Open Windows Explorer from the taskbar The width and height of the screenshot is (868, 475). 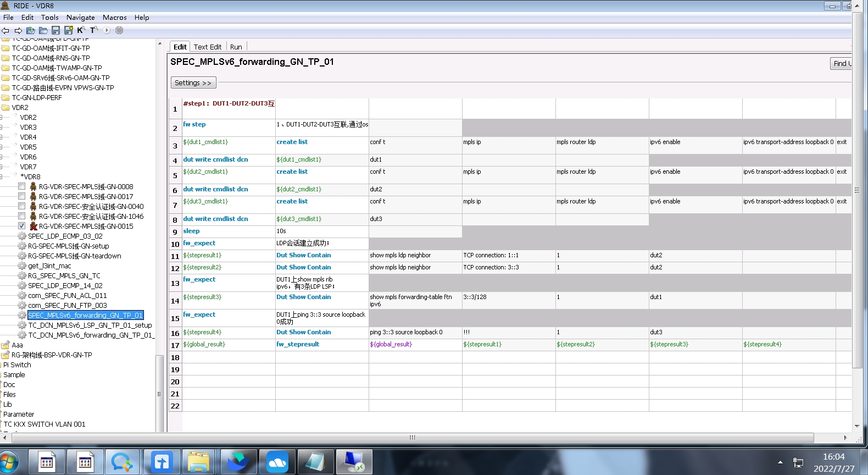tap(198, 462)
